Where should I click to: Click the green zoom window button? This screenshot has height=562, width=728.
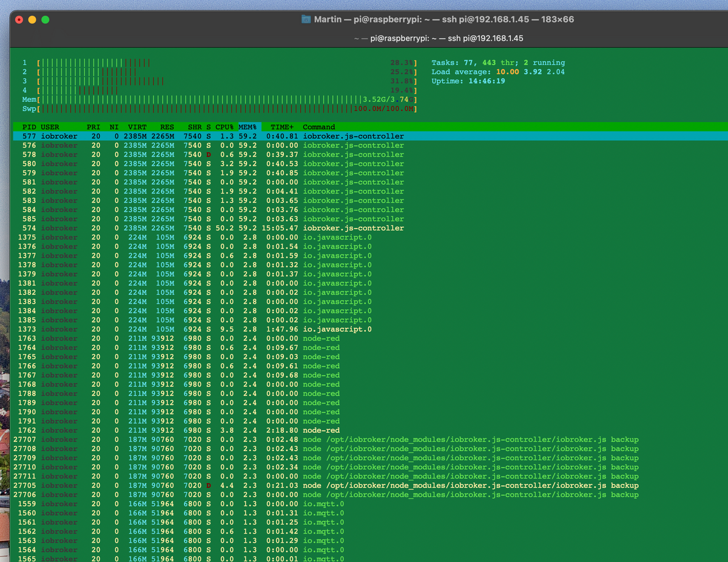45,19
